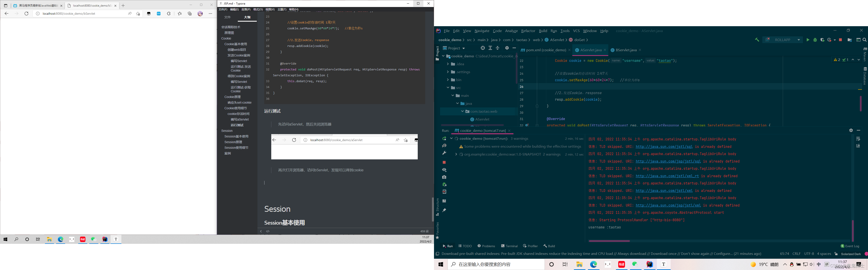
Task: Refresh the Edge browser page
Action: 26,14
